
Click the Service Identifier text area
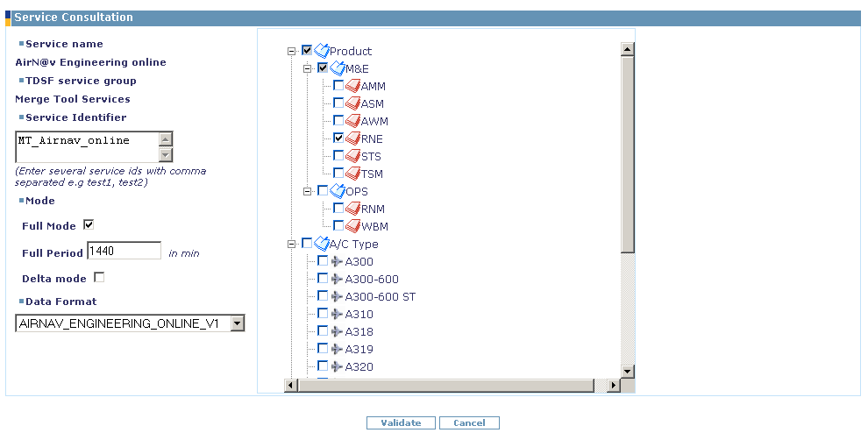point(87,146)
